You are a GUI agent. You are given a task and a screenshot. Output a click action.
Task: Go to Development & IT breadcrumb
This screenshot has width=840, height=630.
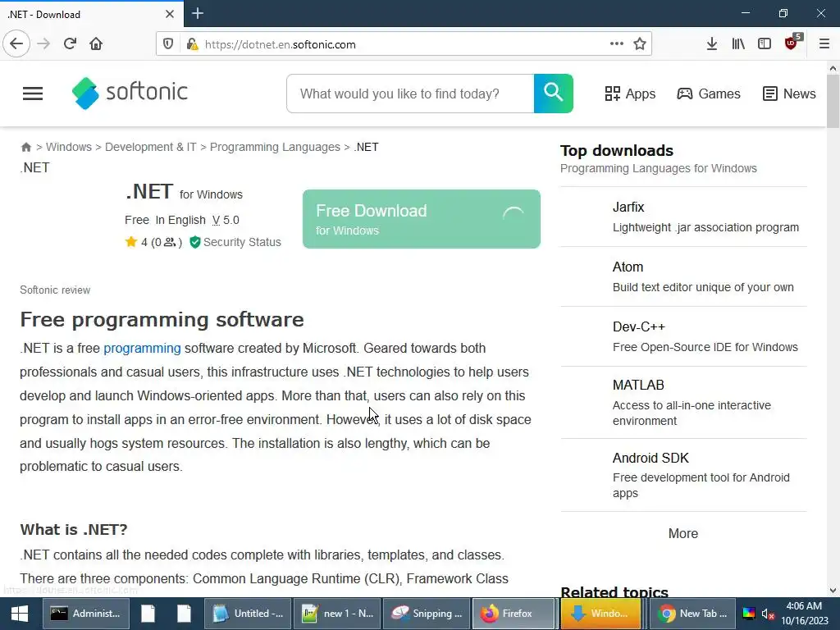[151, 147]
